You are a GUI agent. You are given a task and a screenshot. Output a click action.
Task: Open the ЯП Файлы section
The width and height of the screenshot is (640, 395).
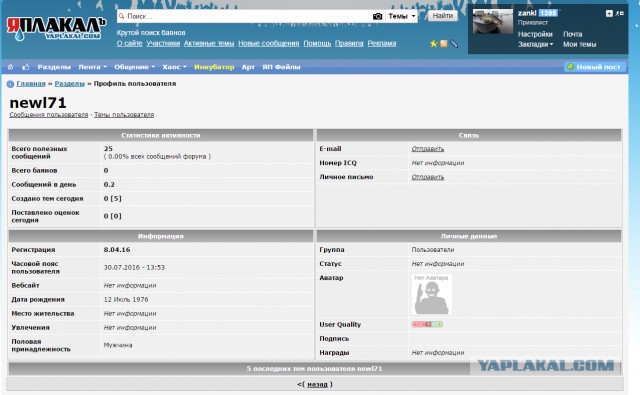(x=281, y=67)
